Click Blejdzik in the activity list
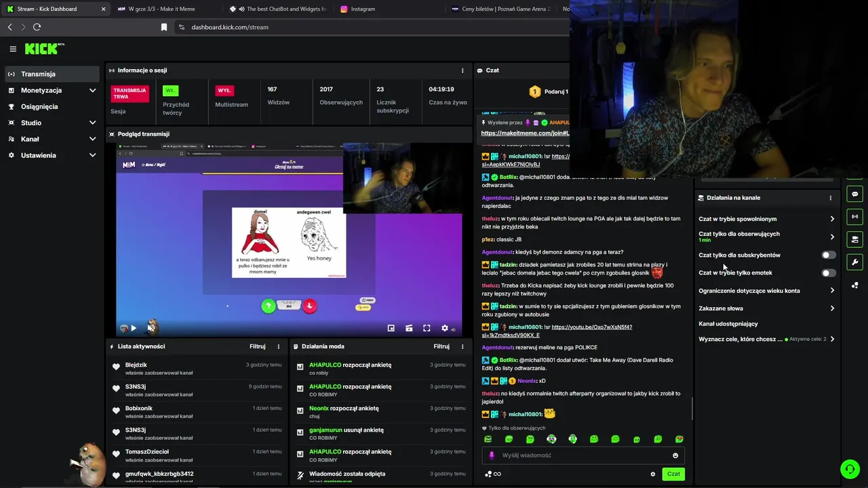Viewport: 868px width, 488px height. click(x=136, y=365)
